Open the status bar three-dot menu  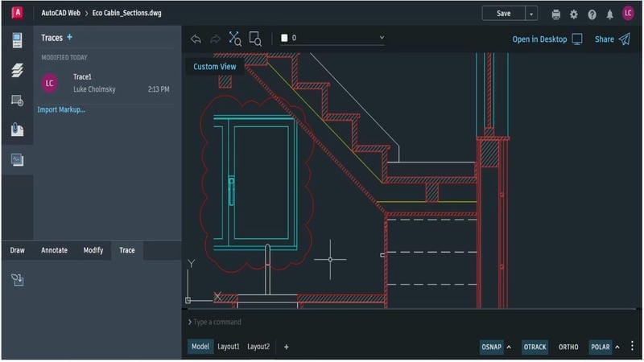(632, 346)
